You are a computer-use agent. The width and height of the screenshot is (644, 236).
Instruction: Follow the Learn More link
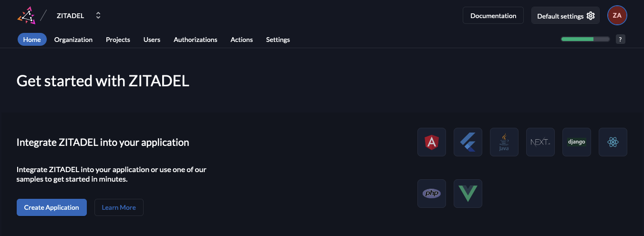click(119, 207)
